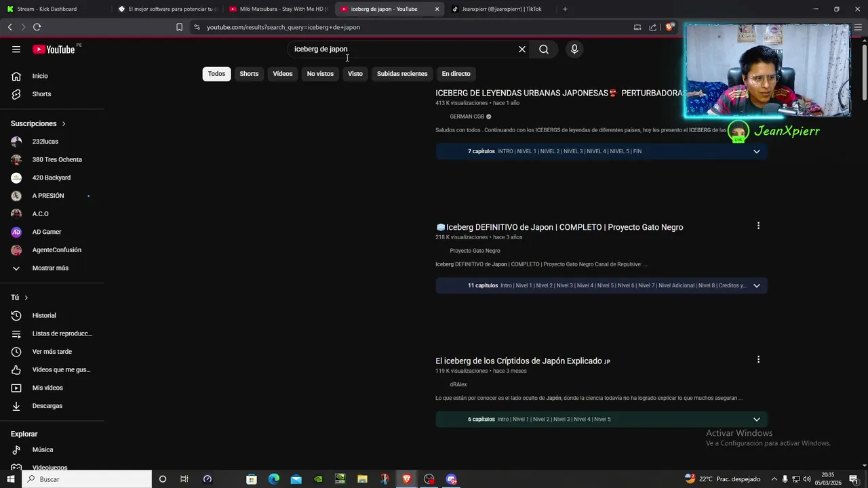Open the Windows Start menu
This screenshot has width=868, height=488.
(x=10, y=479)
